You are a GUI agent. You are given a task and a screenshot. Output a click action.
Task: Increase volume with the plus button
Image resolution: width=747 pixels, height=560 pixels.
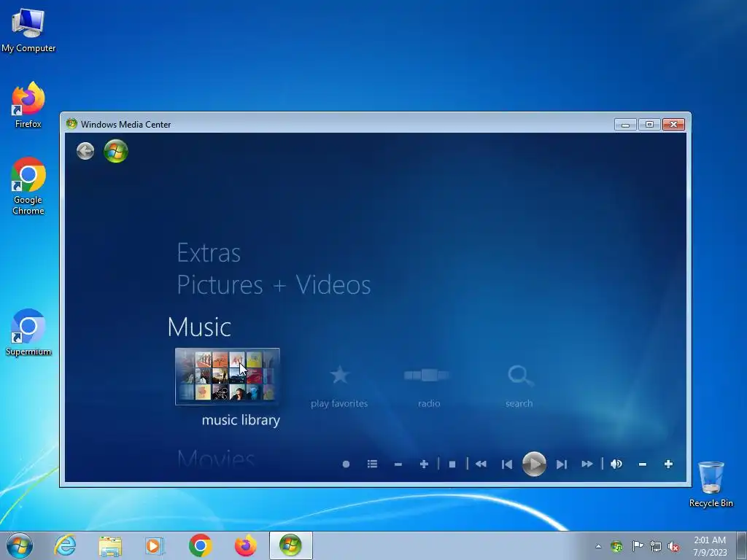[x=668, y=464]
